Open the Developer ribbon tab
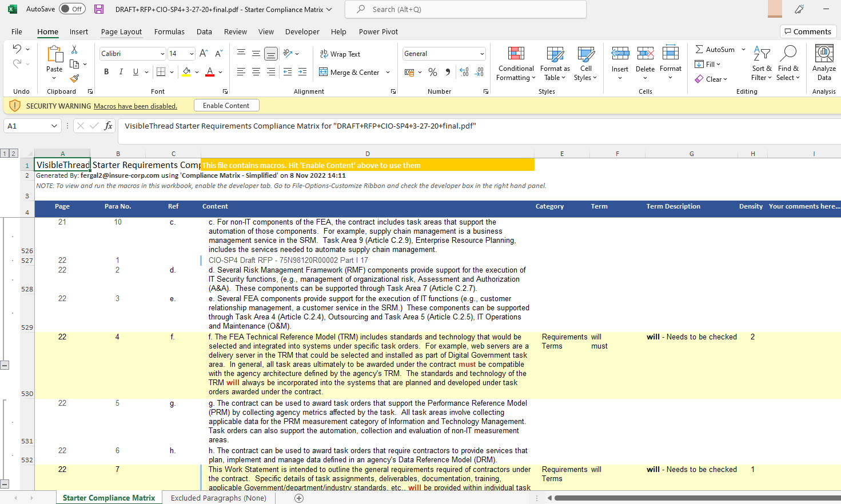841x504 pixels. click(x=302, y=31)
